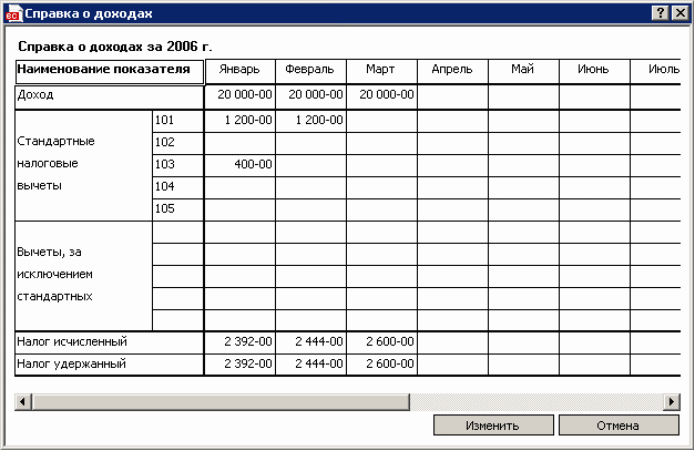Click the horizontal scrollbar left arrow
The image size is (694, 450).
pos(23,402)
